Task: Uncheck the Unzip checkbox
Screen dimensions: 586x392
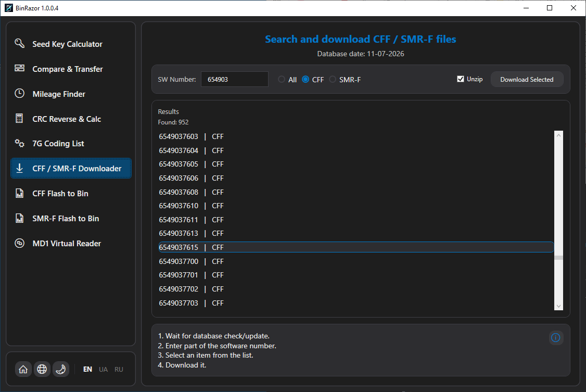Action: click(461, 79)
